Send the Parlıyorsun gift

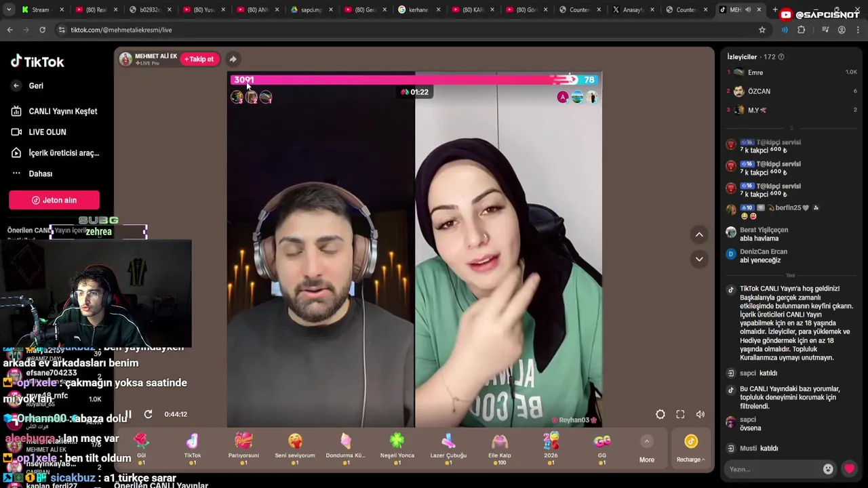(243, 449)
